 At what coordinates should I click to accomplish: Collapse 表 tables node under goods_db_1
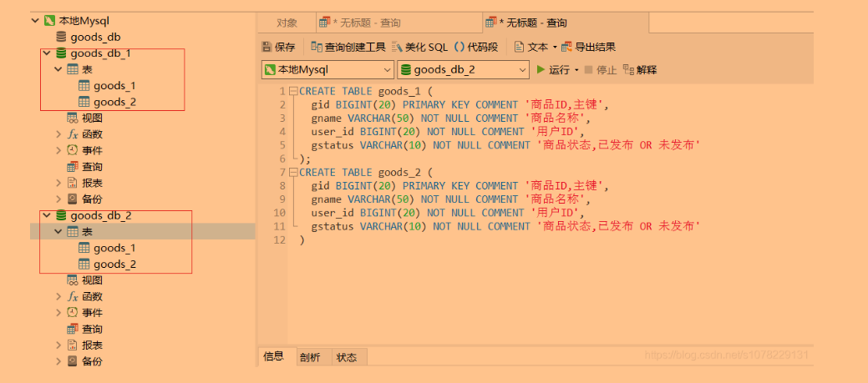point(58,69)
